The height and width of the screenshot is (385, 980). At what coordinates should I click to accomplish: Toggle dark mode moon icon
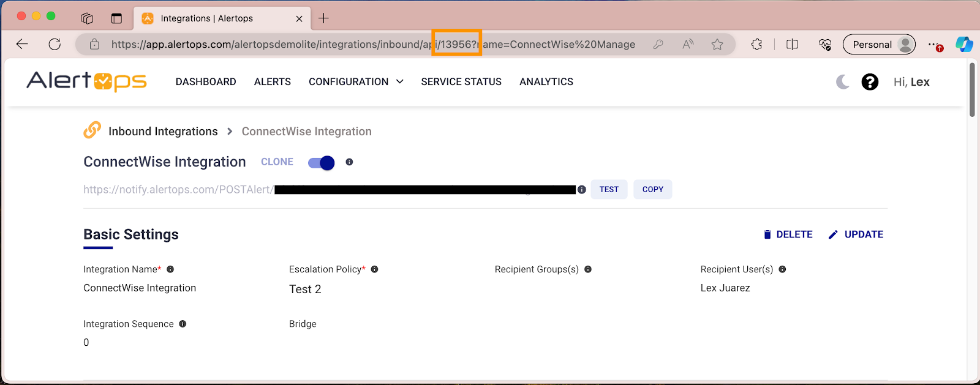[x=843, y=82]
